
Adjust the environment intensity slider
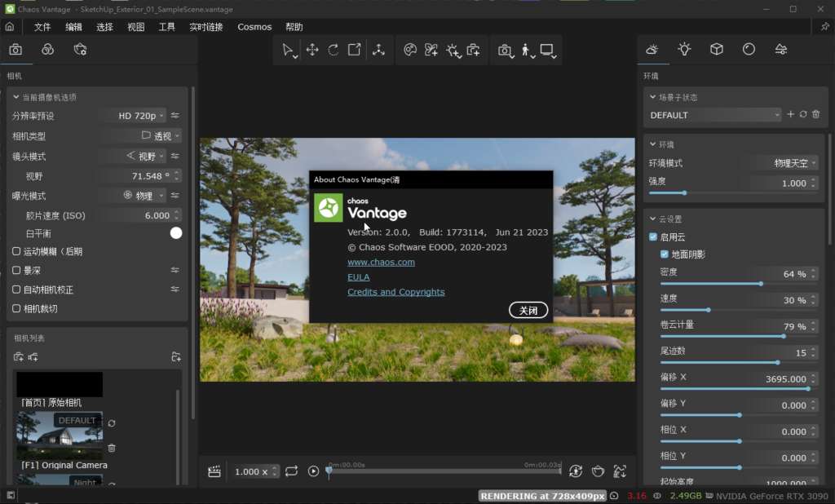pyautogui.click(x=733, y=192)
